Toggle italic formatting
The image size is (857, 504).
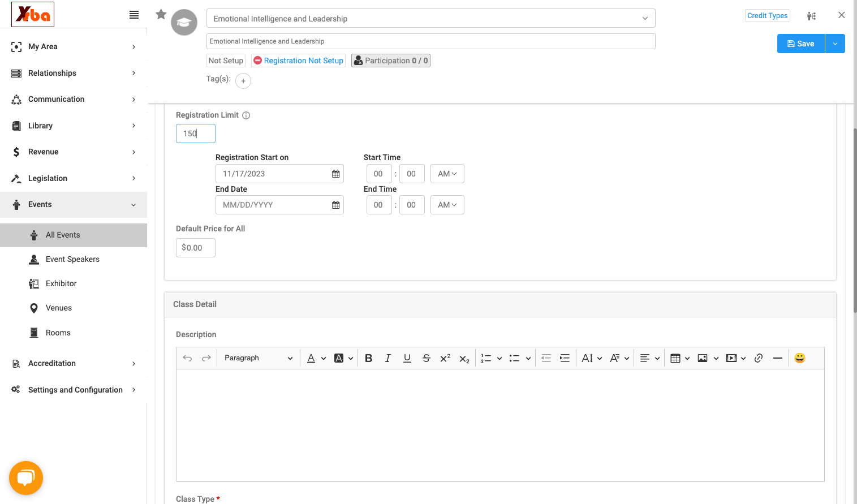click(388, 358)
